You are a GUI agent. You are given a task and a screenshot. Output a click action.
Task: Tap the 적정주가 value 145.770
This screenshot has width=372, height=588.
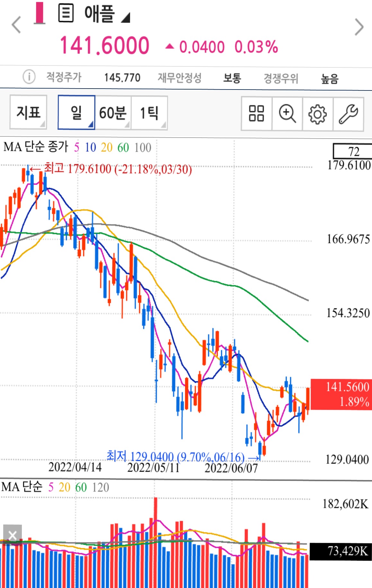pos(122,77)
